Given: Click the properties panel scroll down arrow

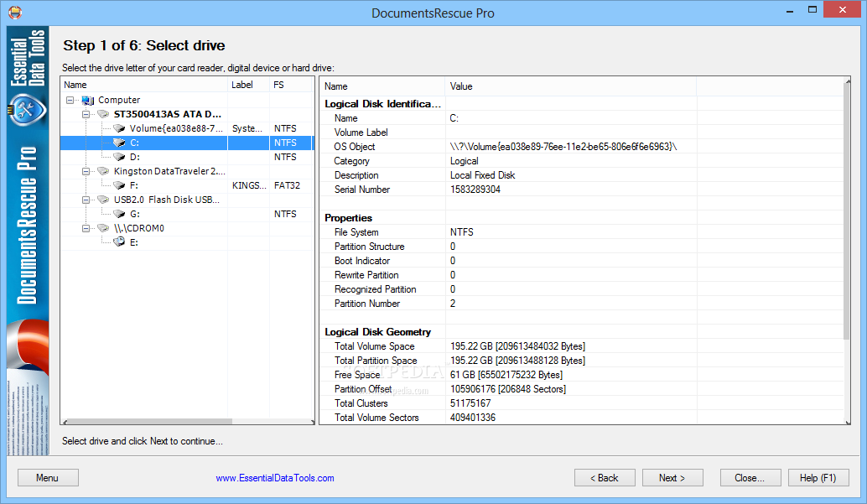Looking at the screenshot, I should [x=847, y=422].
